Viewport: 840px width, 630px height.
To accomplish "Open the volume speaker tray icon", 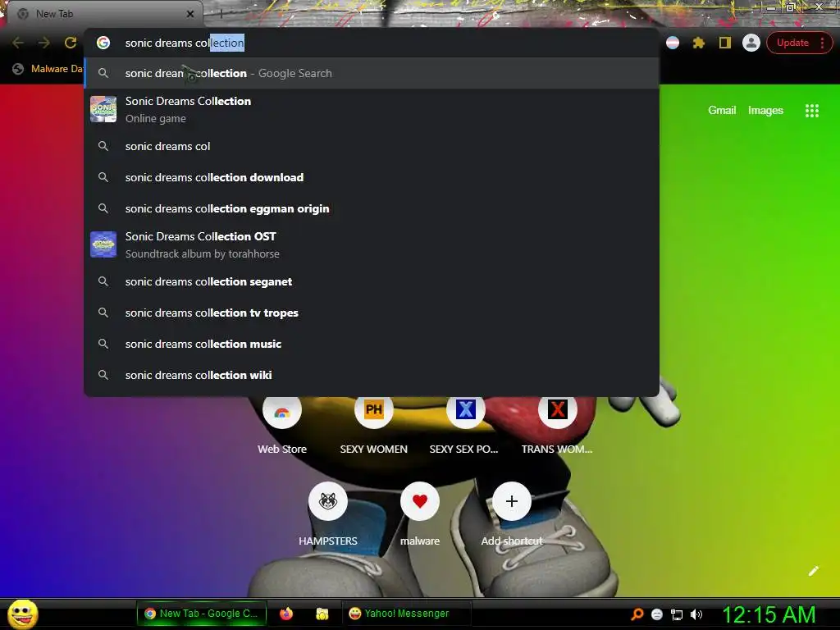I will tap(696, 614).
